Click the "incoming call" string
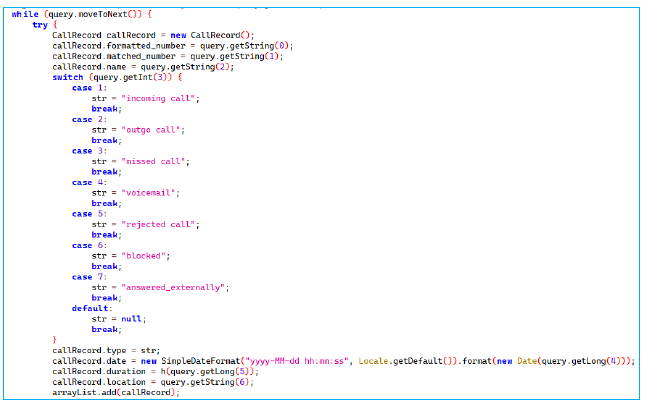The height and width of the screenshot is (403, 645). 158,98
